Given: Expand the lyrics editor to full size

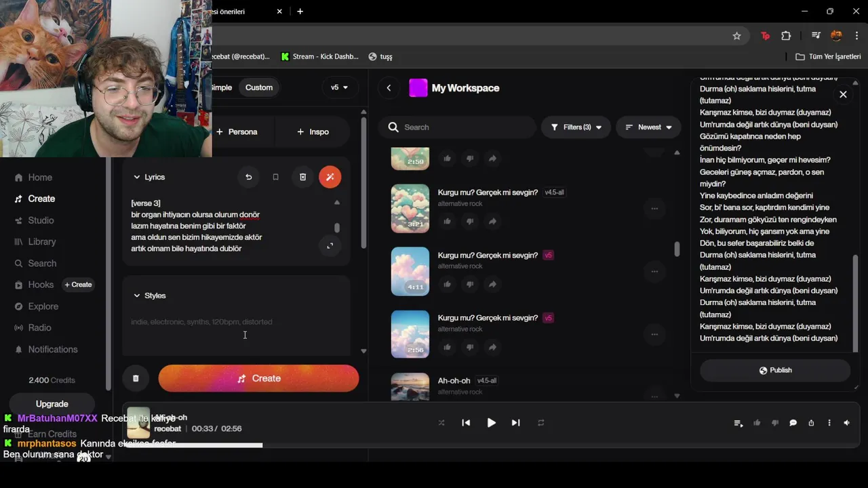Looking at the screenshot, I should tap(330, 245).
